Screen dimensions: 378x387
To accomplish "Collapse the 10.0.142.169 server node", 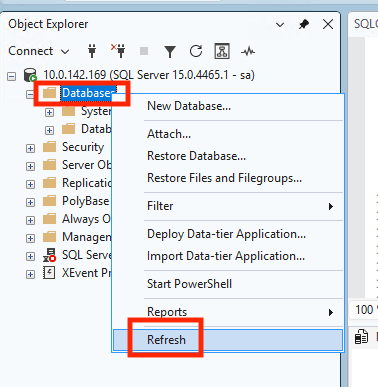I will point(11,77).
